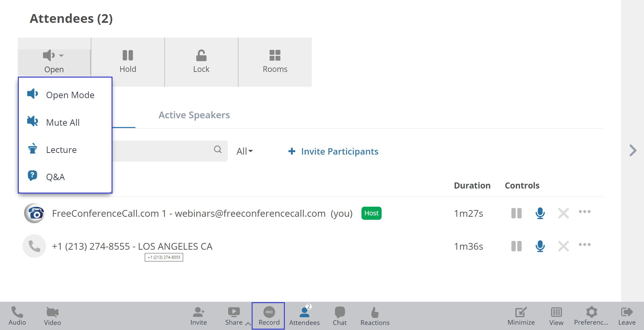Switch to the Active Speakers tab

pos(194,115)
